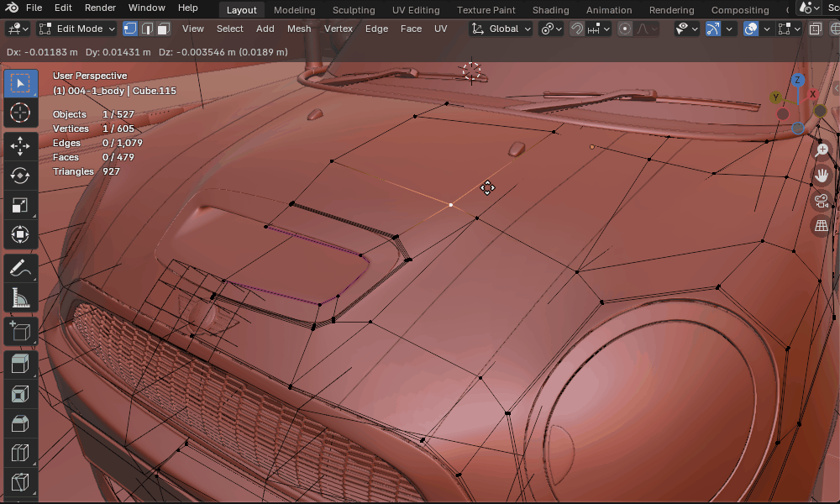
Task: Expand gizmo options dropdown arrow
Action: coord(728,29)
